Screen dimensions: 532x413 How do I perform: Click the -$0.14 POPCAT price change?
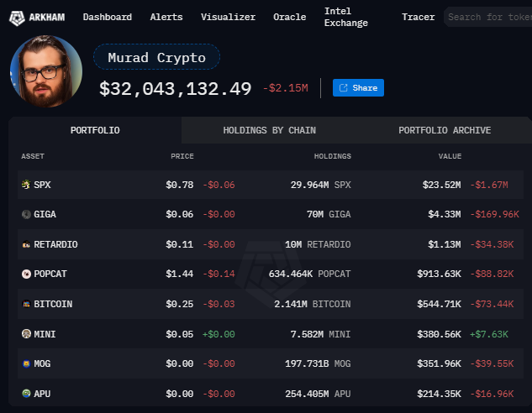tap(219, 274)
